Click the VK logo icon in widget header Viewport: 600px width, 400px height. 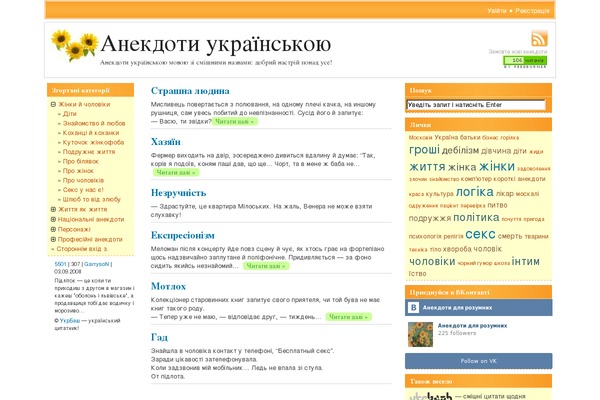pyautogui.click(x=413, y=308)
